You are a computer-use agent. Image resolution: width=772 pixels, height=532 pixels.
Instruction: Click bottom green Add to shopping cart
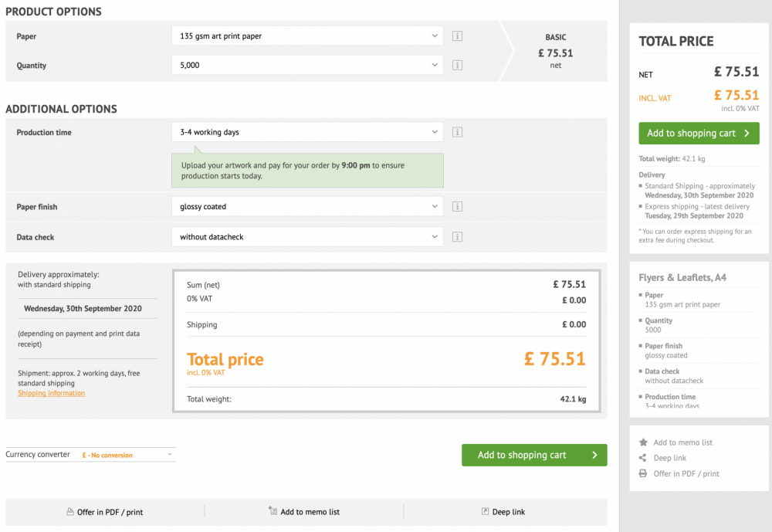click(x=534, y=455)
